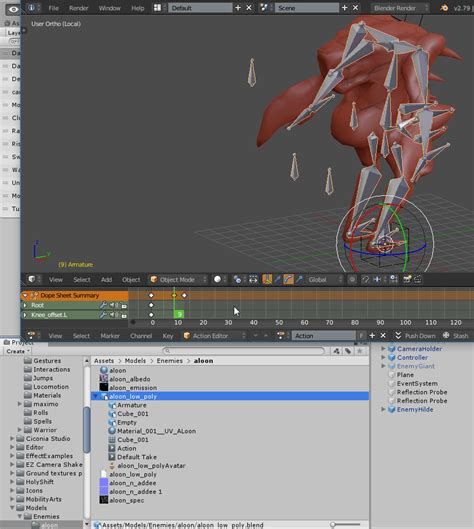Delete the current Scene with X
The image size is (474, 529).
click(x=355, y=8)
